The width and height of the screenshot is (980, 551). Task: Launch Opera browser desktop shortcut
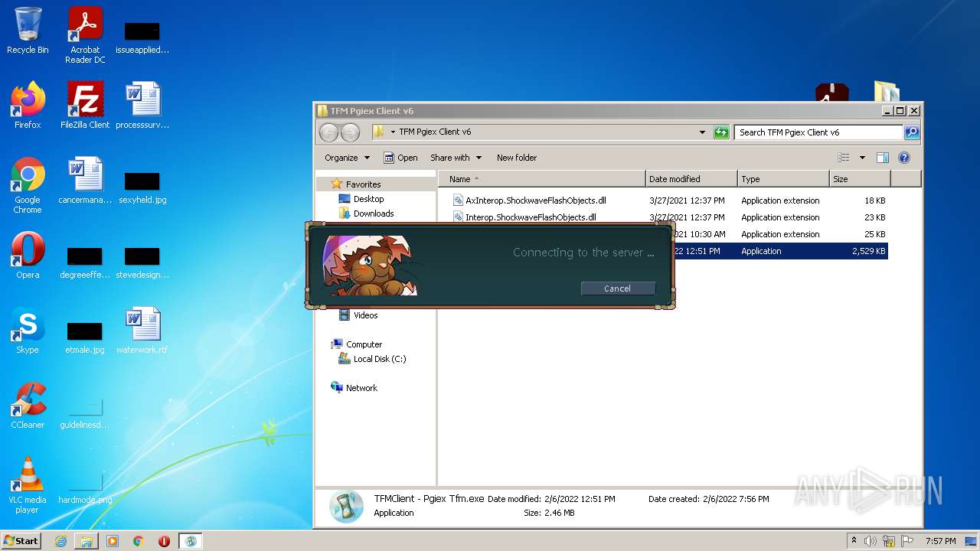coord(28,256)
